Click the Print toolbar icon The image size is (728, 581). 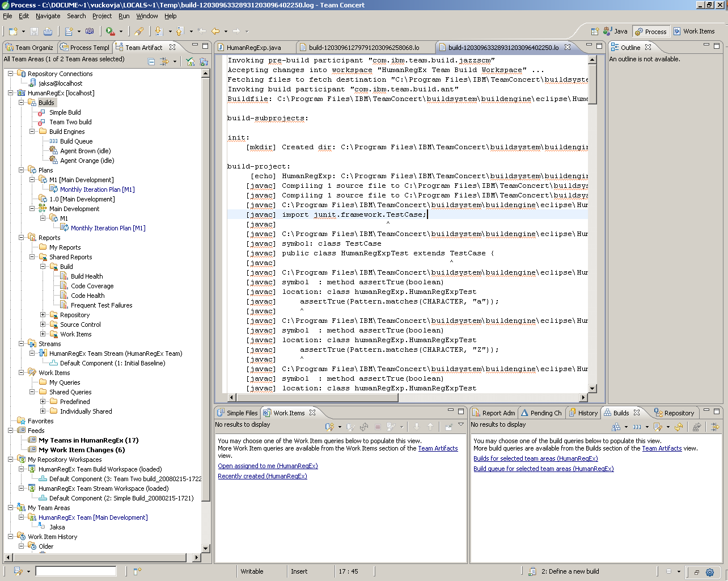pos(48,31)
